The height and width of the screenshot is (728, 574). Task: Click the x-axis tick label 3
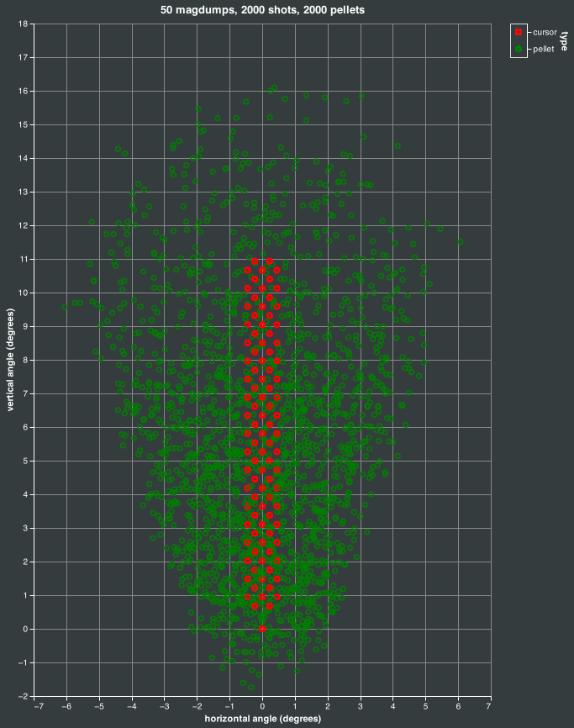click(x=361, y=706)
